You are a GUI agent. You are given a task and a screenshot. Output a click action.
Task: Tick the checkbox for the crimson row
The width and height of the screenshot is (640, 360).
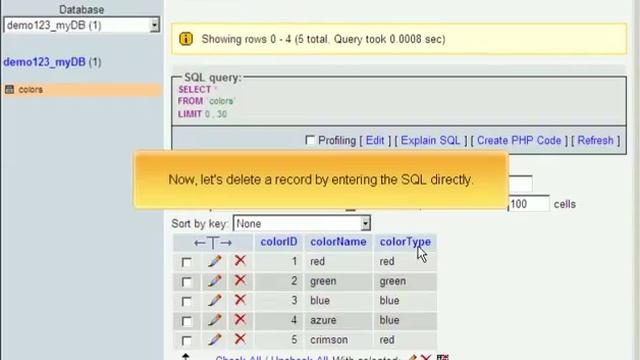point(187,340)
